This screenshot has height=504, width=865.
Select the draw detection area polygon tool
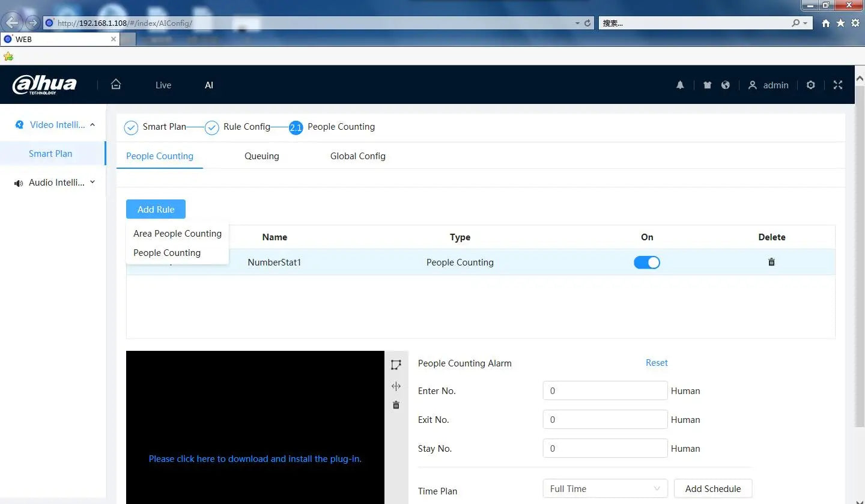[396, 365]
